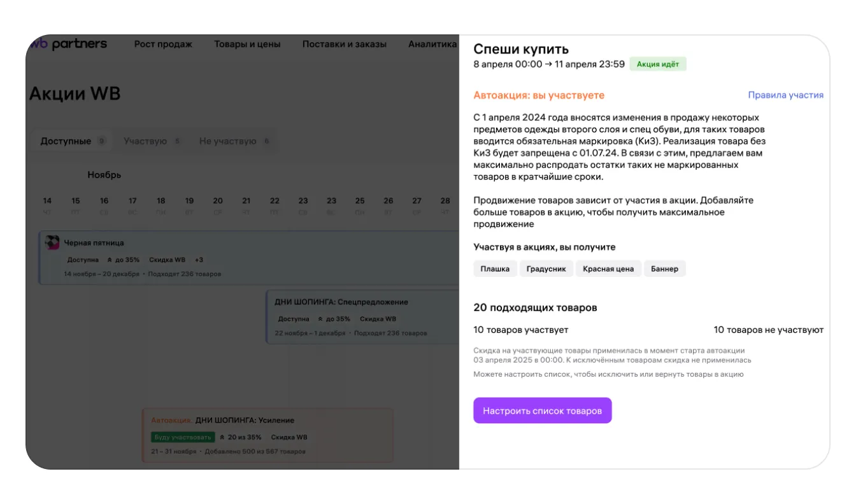Open the ДНИ ШОПИНГА: Усиление card

(267, 435)
